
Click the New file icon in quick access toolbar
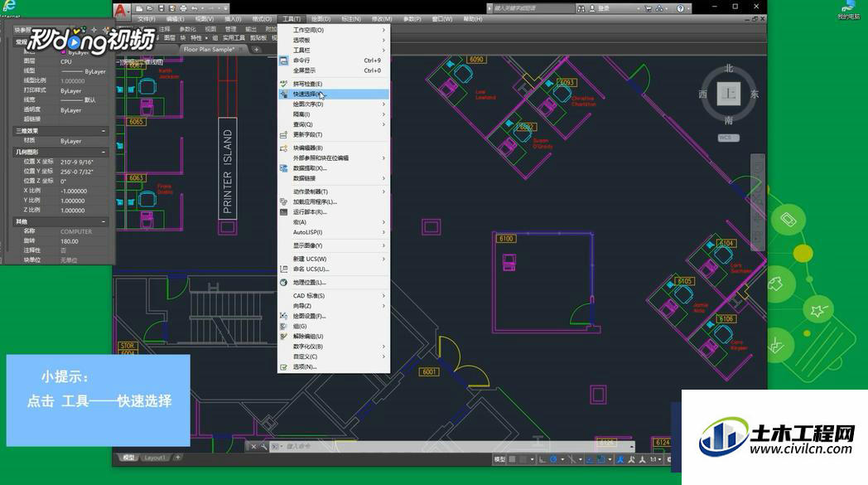tap(139, 8)
